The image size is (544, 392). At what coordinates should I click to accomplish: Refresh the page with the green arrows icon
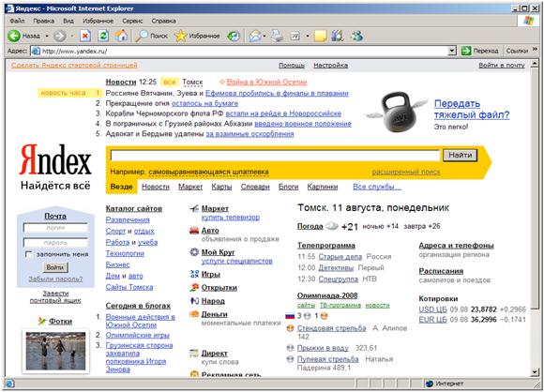click(103, 36)
